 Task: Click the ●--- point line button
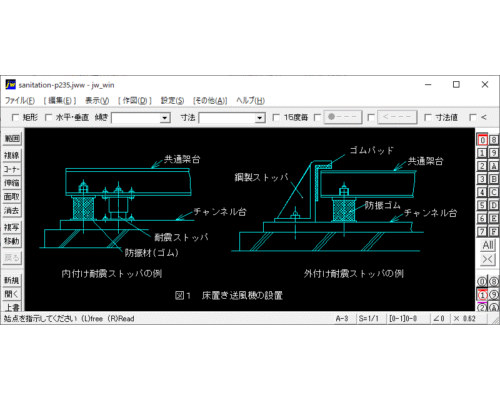point(343,117)
